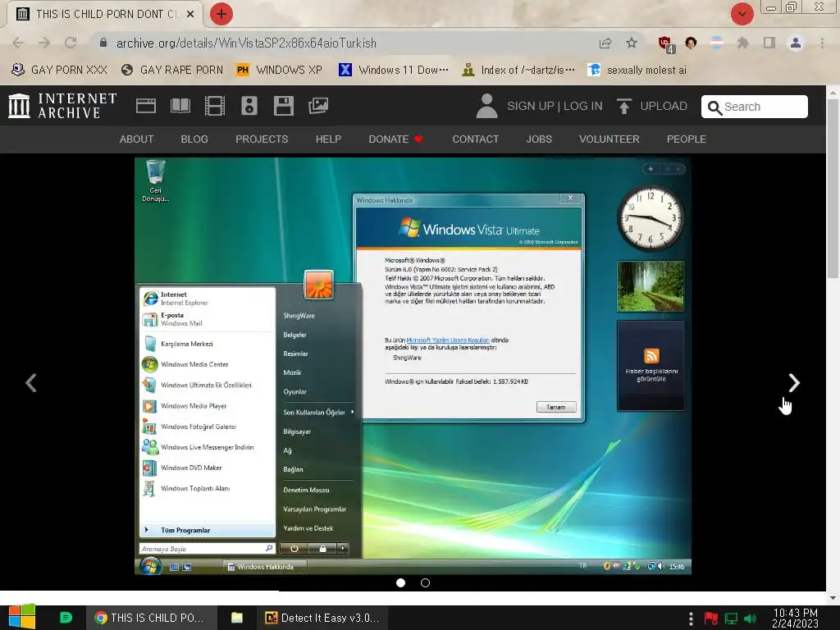Open the Chrome profile avatar icon
The image size is (840, 630).
point(796,43)
